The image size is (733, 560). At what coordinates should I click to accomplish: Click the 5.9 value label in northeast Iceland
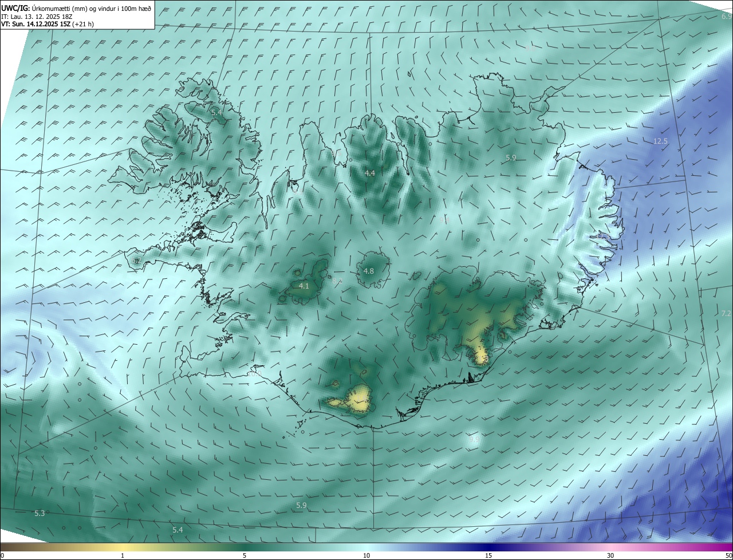(511, 157)
